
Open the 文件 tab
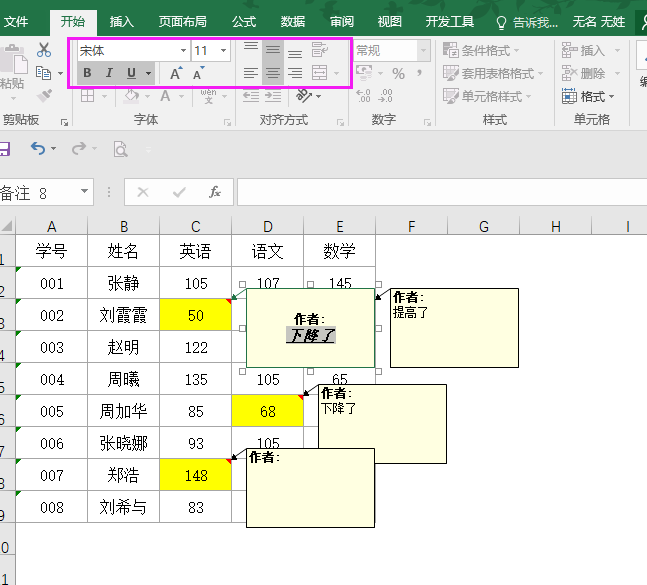pyautogui.click(x=16, y=21)
